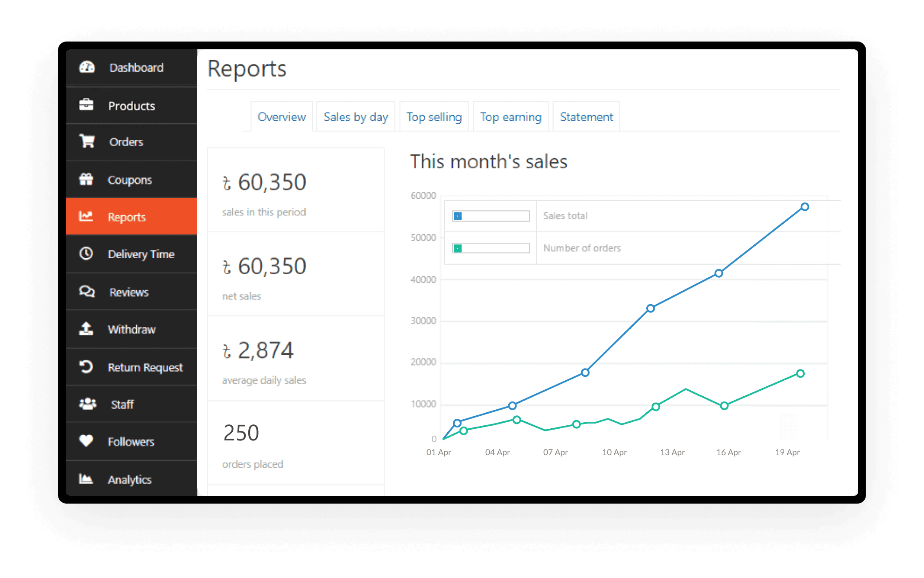Click the Coupons gift icon
The height and width of the screenshot is (578, 924).
86,179
